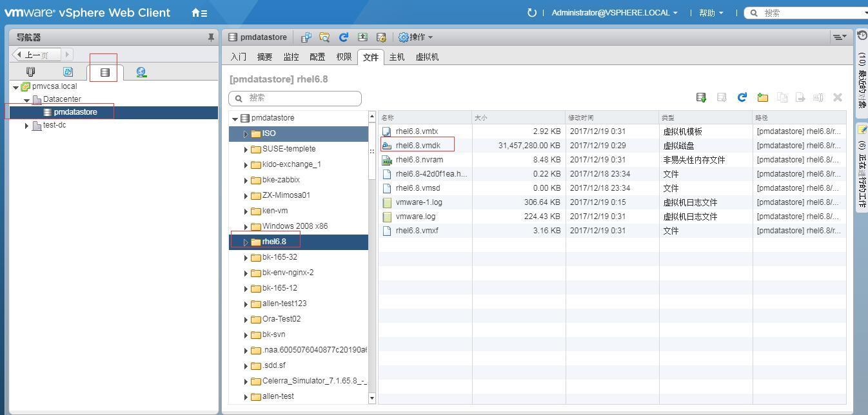868x415 pixels.
Task: Click the rename file icon
Action: click(818, 97)
